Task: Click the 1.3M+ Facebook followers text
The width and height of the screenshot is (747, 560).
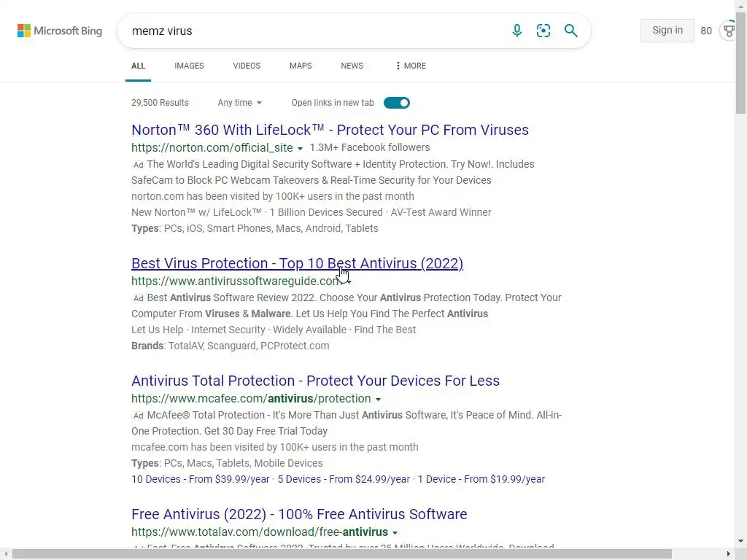Action: coord(370,147)
